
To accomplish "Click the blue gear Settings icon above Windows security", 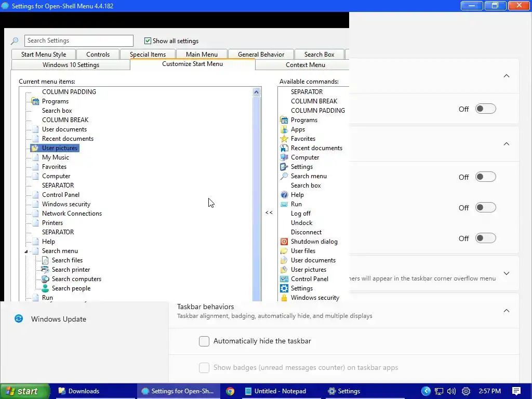I will (x=284, y=288).
